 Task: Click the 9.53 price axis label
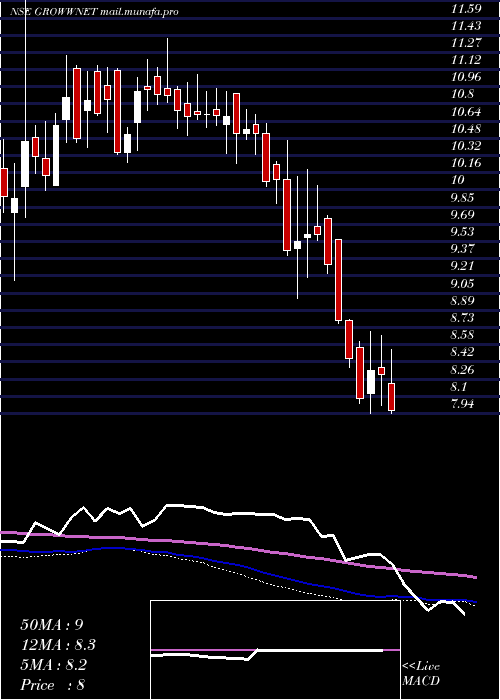coord(464,232)
